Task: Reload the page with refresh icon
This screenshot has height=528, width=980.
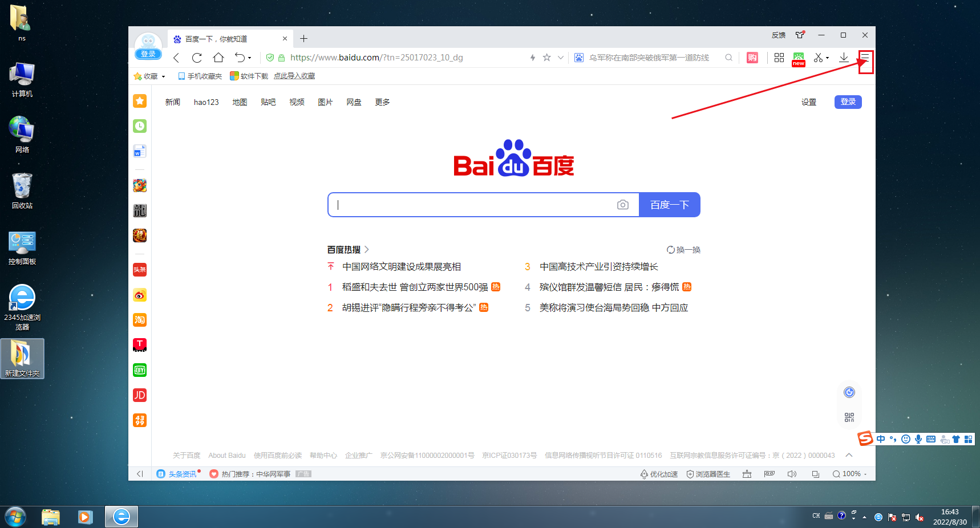Action: coord(197,58)
